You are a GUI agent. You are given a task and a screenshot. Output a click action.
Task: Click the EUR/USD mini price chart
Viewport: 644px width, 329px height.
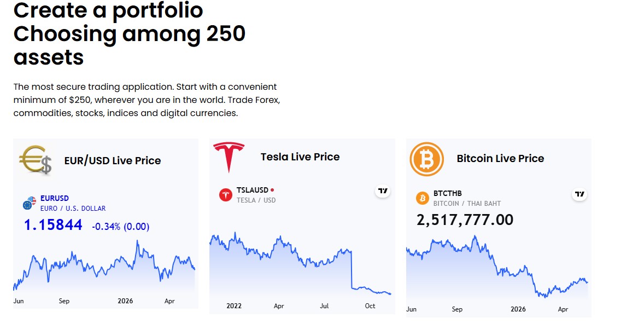click(x=105, y=272)
